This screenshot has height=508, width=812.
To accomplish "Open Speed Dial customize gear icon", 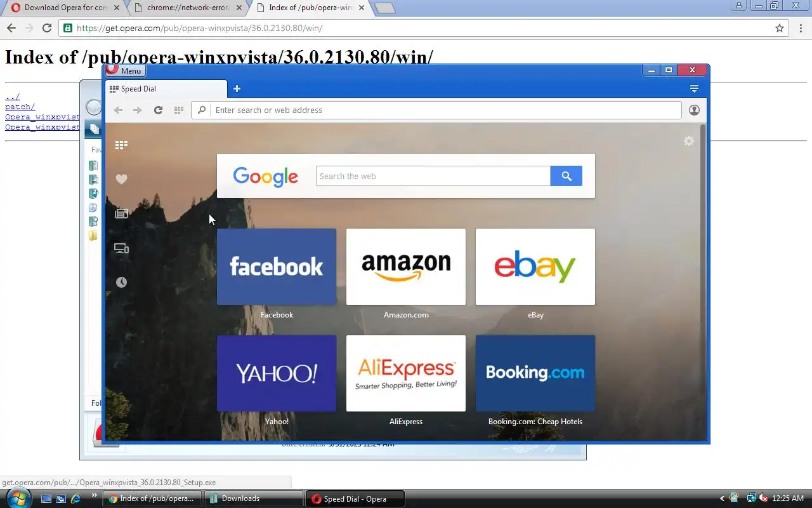I will 689,141.
